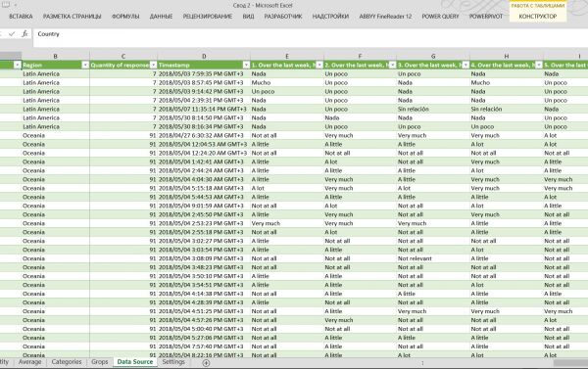Select cell 2018/05/04 7:57:40 PM GMT+3
588x369 pixels.
point(204,346)
